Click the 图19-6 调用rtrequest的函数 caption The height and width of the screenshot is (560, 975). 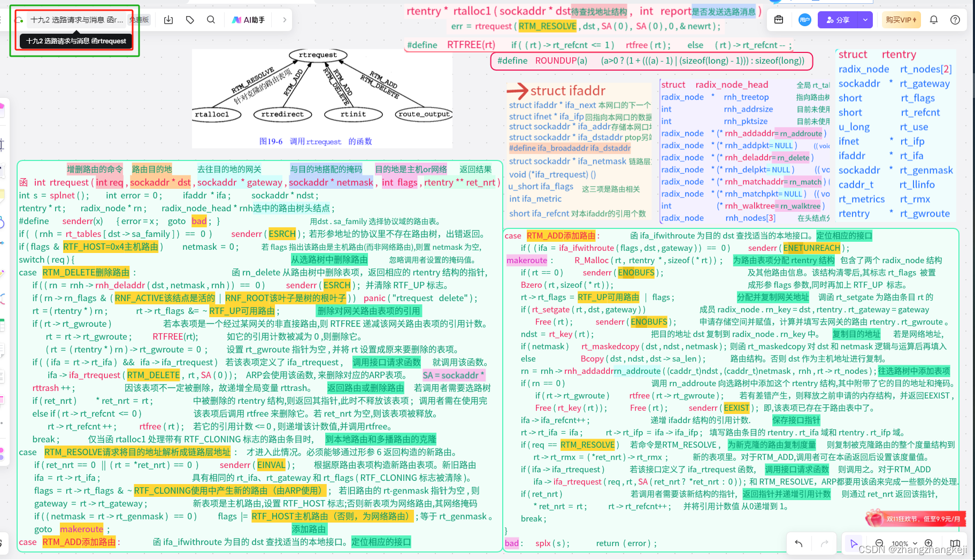click(x=316, y=141)
